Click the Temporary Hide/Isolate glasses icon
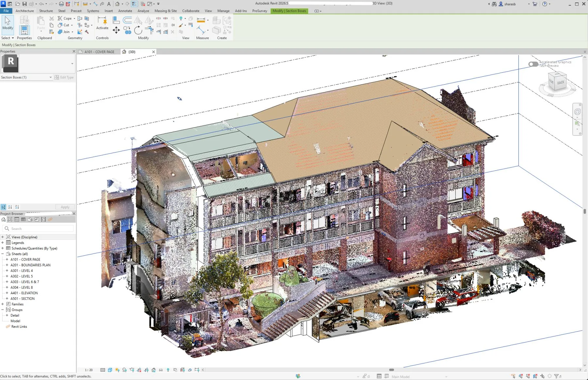This screenshot has height=380, width=588. (161, 370)
